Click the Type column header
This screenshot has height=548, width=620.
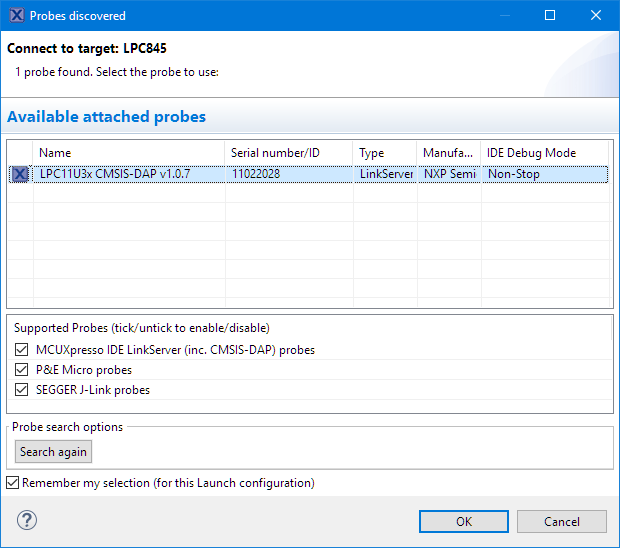tap(384, 153)
